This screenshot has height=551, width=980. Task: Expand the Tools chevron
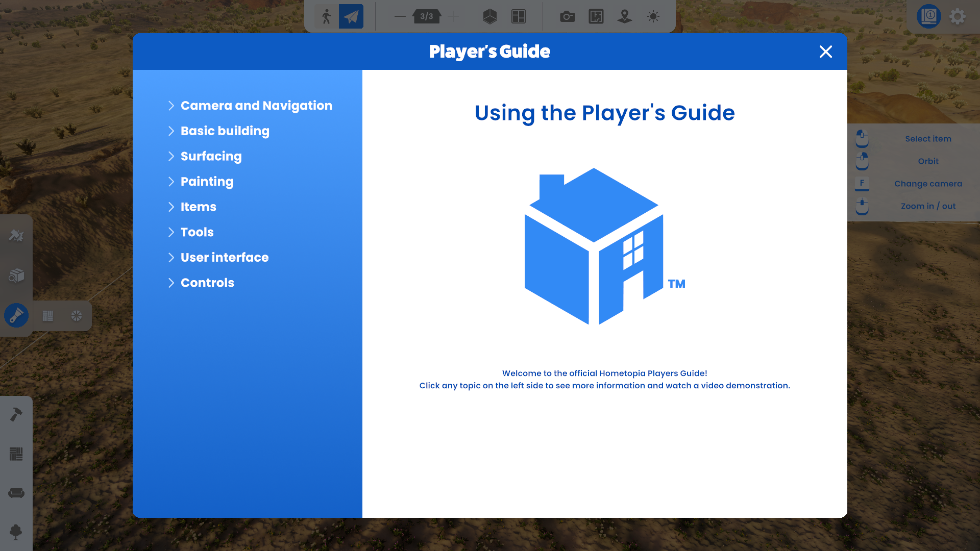click(171, 232)
